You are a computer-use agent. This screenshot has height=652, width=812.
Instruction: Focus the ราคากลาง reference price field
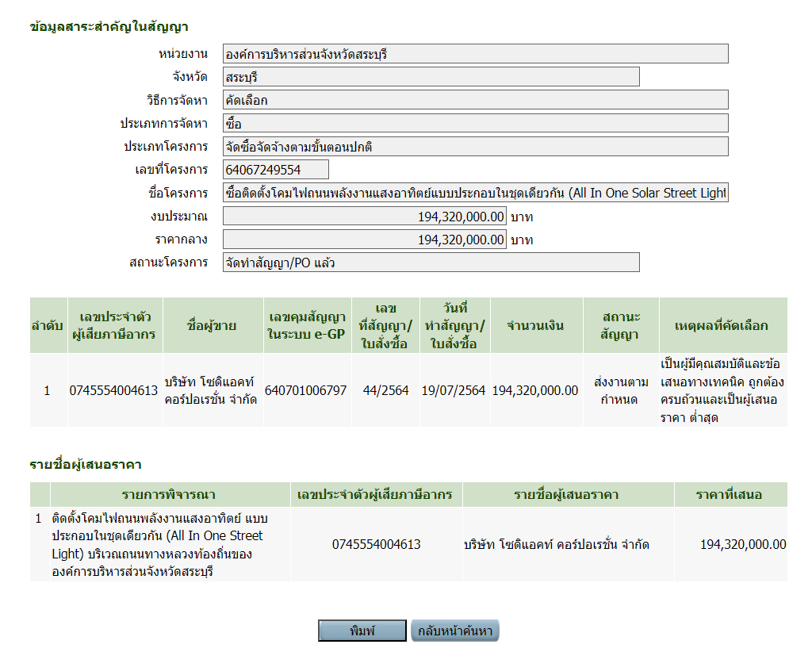[x=364, y=240]
